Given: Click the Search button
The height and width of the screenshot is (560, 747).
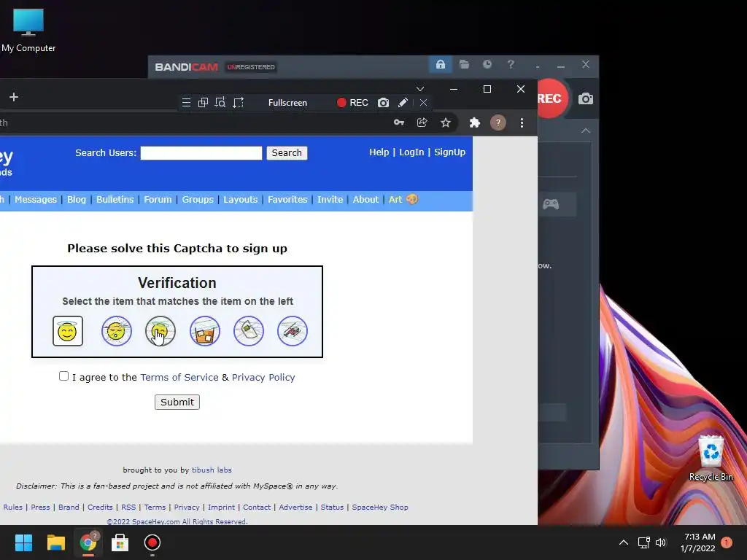Looking at the screenshot, I should pyautogui.click(x=287, y=153).
